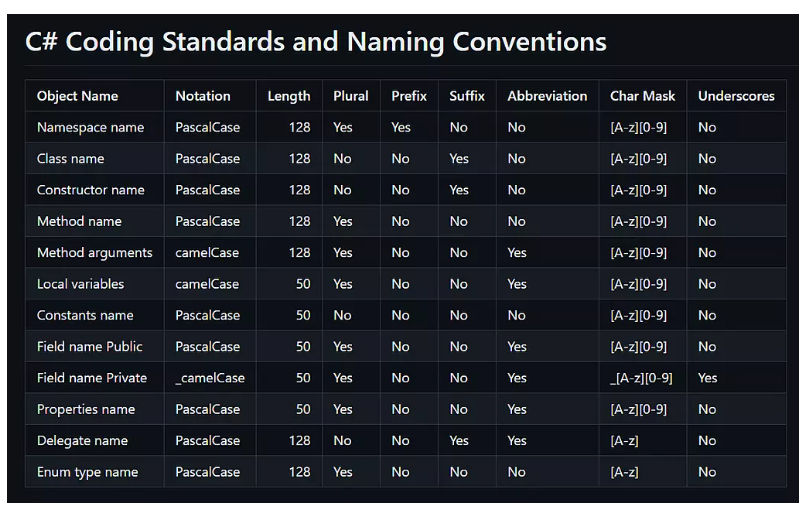808x511 pixels.
Task: Select the Properties name cell
Action: (86, 410)
